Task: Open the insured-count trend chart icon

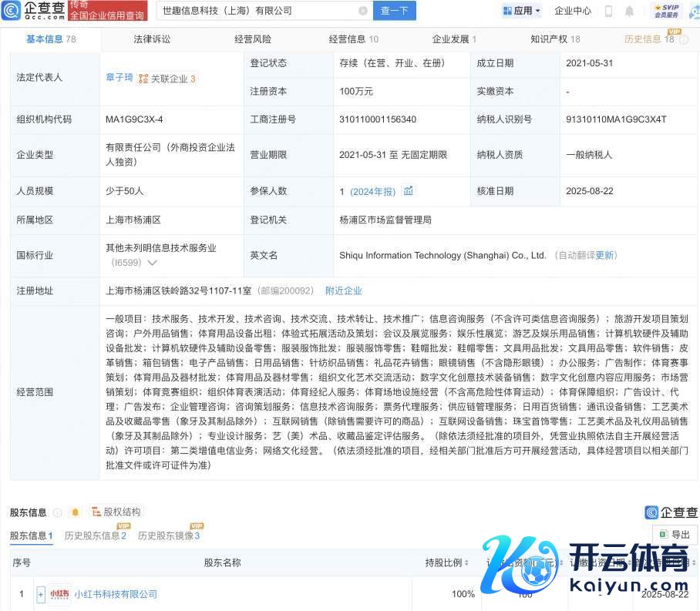Action: [x=409, y=191]
